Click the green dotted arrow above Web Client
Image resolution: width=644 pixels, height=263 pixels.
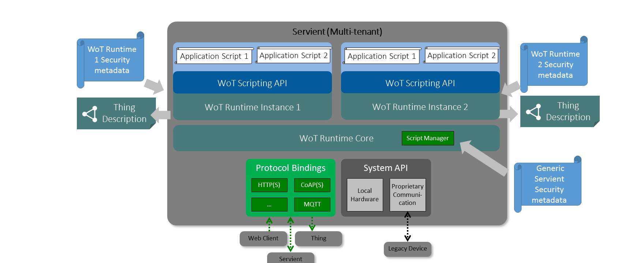(x=269, y=224)
